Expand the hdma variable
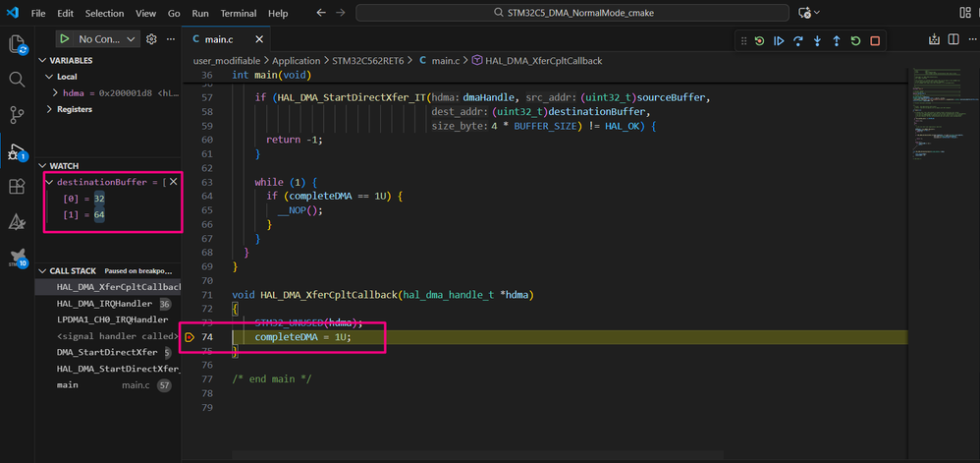Screen dimensions: 980x463 pos(56,92)
